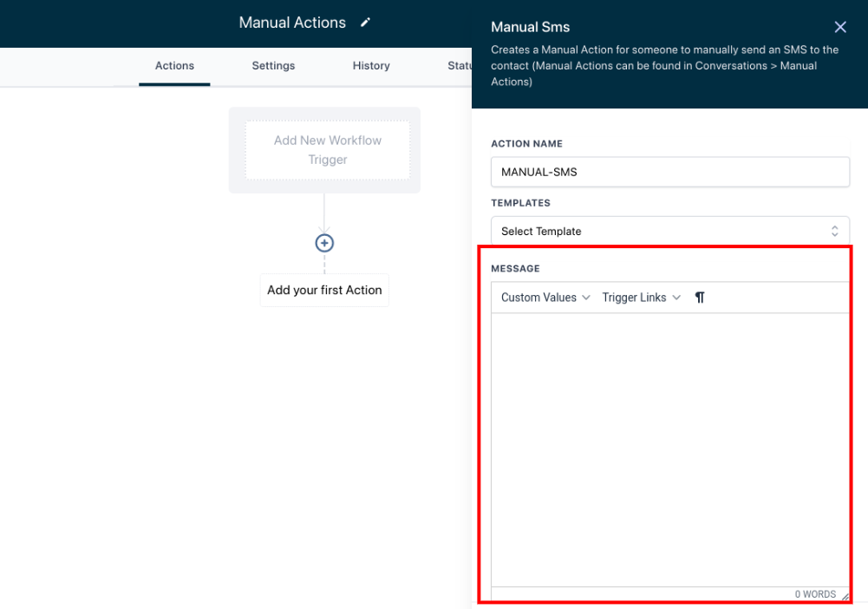Click the TEMPLATES section label
This screenshot has width=868, height=609.
point(520,203)
